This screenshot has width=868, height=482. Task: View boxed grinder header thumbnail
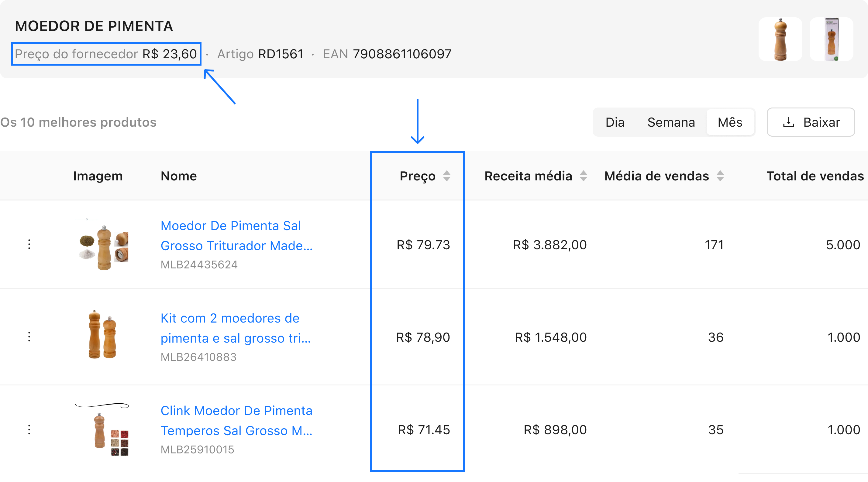pos(831,39)
